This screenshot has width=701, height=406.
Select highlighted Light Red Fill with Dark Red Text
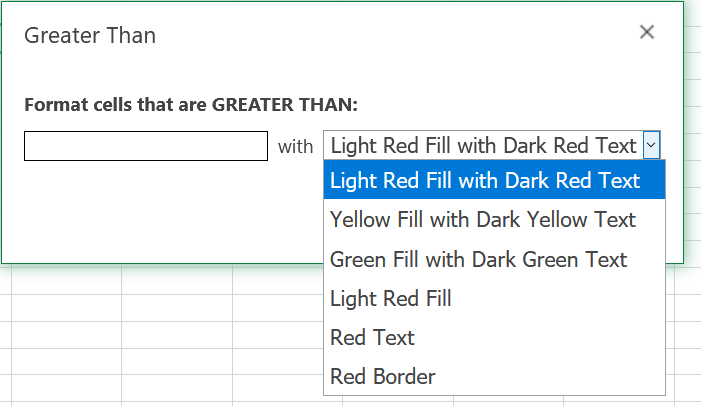pyautogui.click(x=485, y=181)
